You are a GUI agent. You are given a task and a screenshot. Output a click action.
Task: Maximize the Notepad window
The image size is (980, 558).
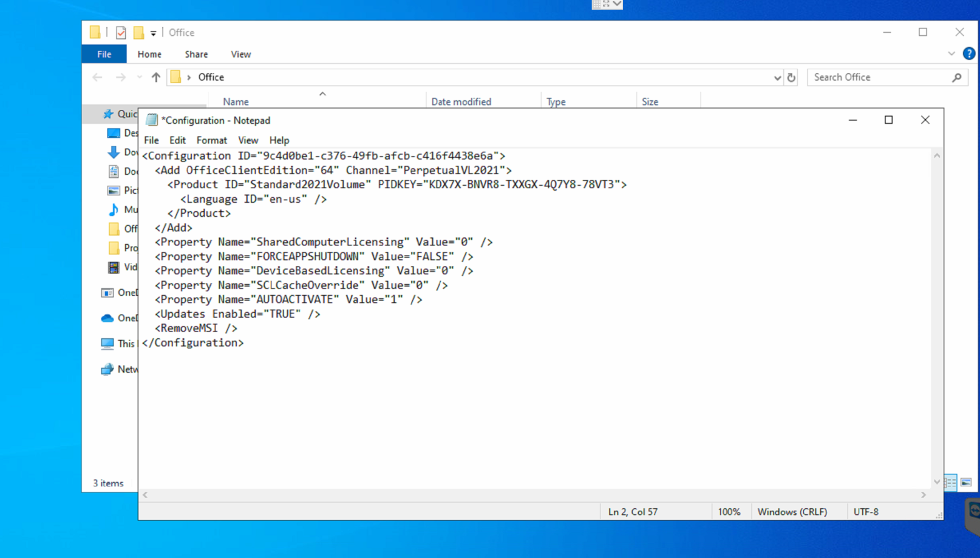click(x=889, y=120)
